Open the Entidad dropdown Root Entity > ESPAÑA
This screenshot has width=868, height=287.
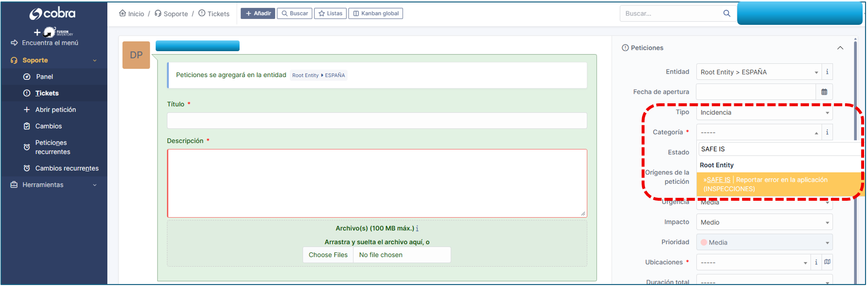coord(759,72)
